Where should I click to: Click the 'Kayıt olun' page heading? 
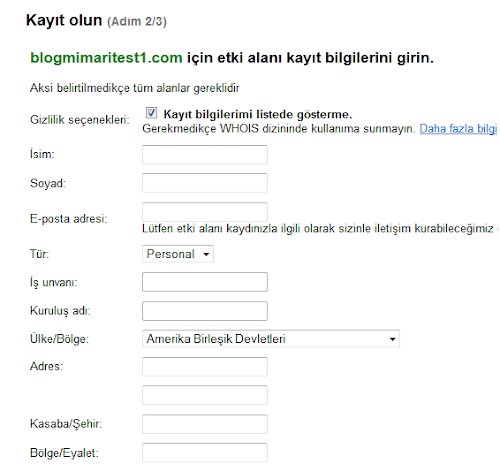click(x=64, y=20)
